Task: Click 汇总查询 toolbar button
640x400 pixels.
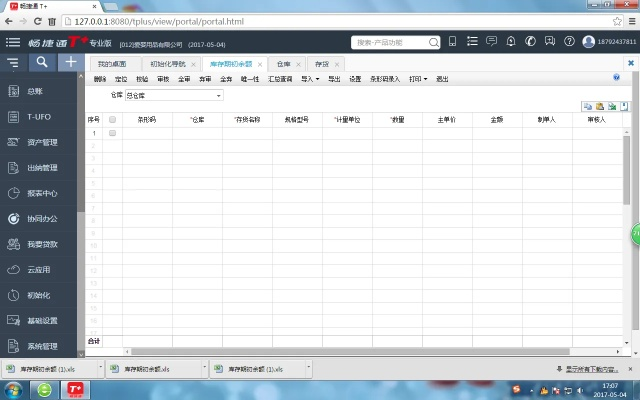Action: [x=280, y=79]
